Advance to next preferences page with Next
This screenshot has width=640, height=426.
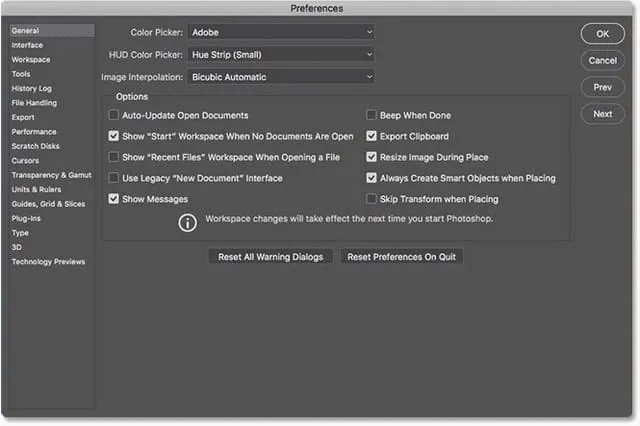(x=602, y=114)
